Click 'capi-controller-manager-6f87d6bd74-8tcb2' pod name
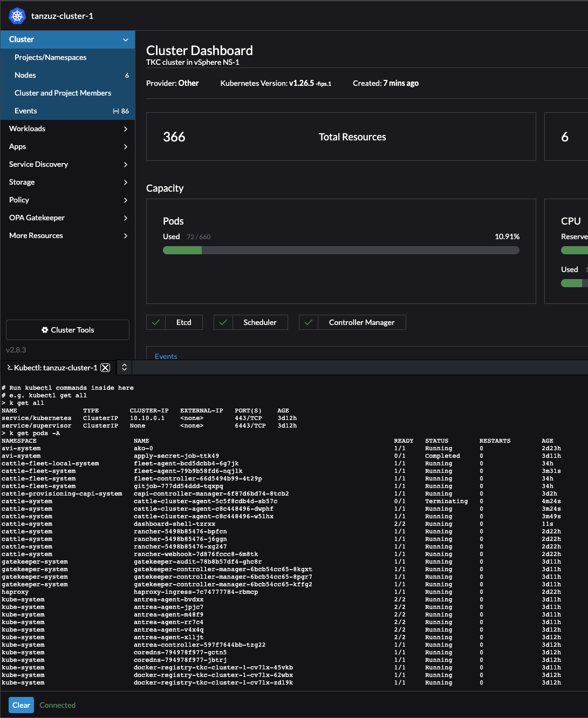Screen dimensions: 588x718 tap(211, 494)
